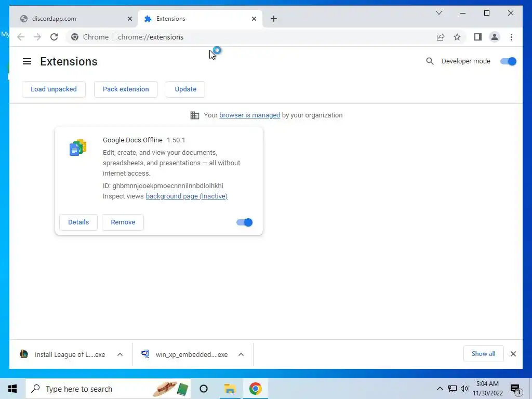Open the Extensions hamburger main menu
The width and height of the screenshot is (532, 399).
(27, 61)
